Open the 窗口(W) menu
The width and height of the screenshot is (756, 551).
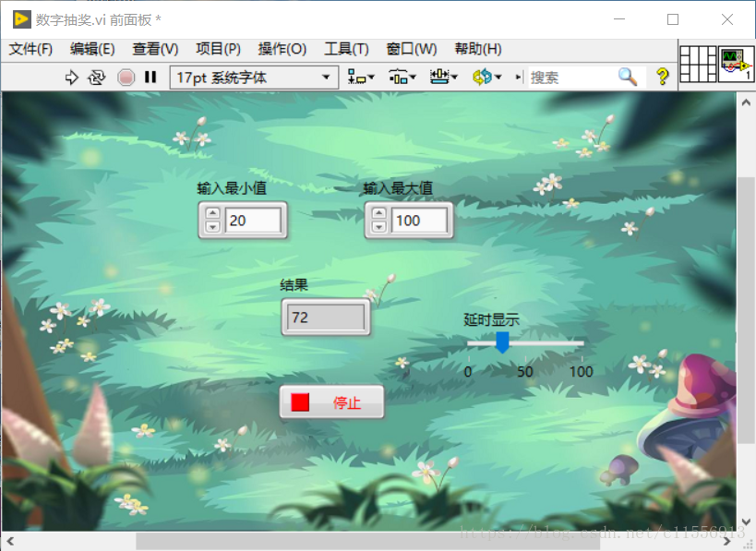click(x=412, y=49)
